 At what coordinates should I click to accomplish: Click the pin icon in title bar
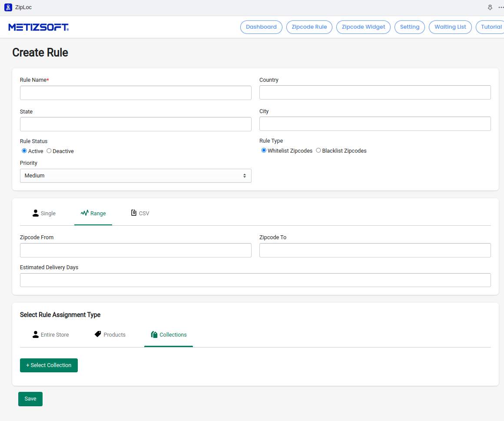click(x=490, y=7)
